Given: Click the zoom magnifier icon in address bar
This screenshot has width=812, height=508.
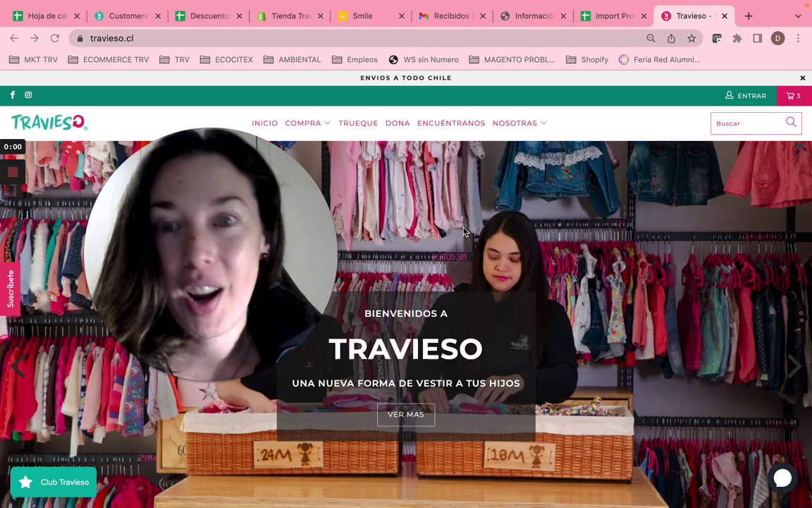Looking at the screenshot, I should 651,38.
